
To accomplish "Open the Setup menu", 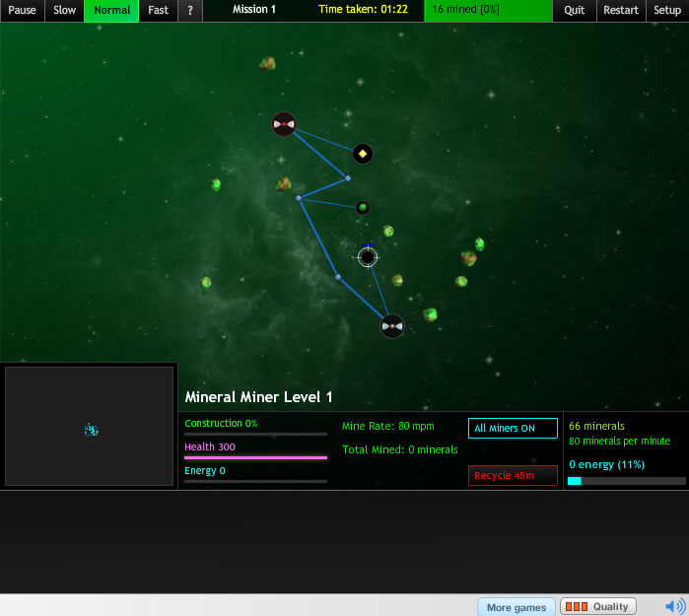I will point(667,10).
